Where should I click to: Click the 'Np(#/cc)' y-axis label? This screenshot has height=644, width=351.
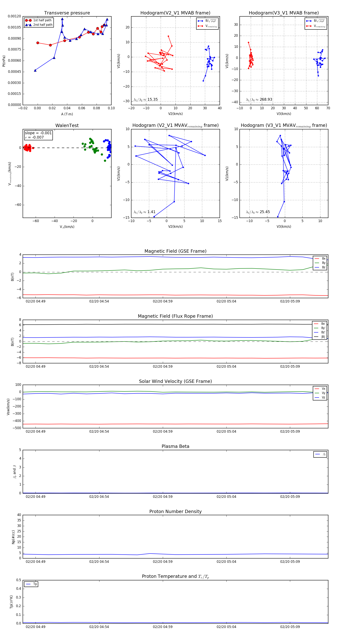click(x=13, y=537)
